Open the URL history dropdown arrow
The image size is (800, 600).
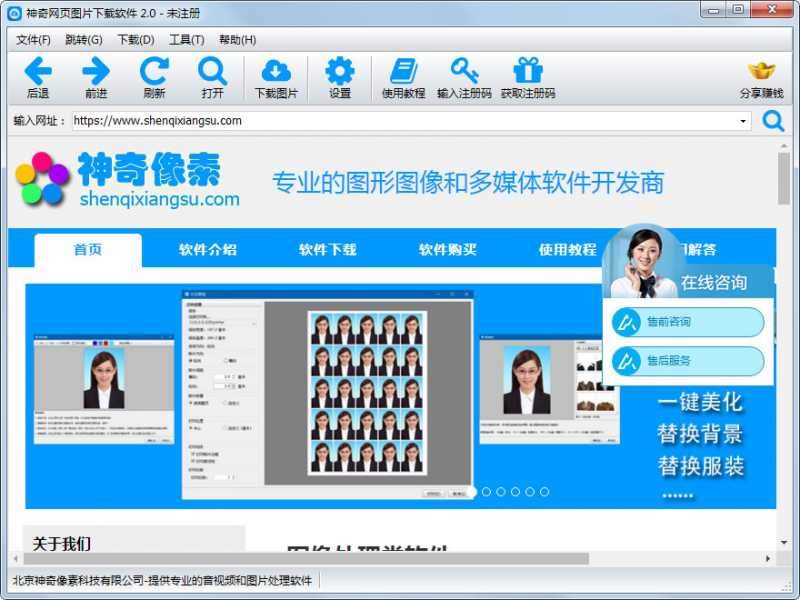pyautogui.click(x=744, y=120)
